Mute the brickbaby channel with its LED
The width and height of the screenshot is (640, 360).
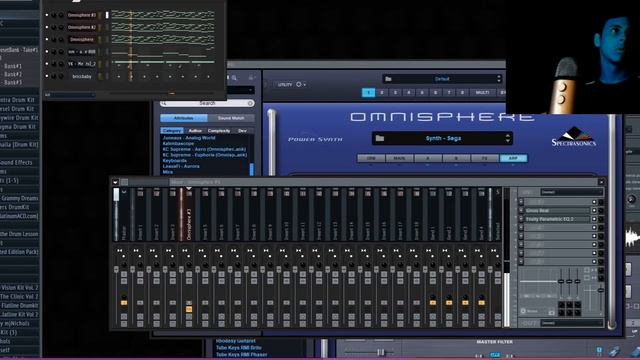(47, 76)
